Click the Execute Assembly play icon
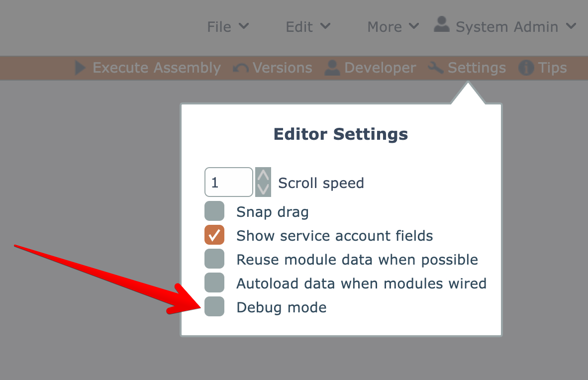The width and height of the screenshot is (588, 380). pyautogui.click(x=81, y=68)
